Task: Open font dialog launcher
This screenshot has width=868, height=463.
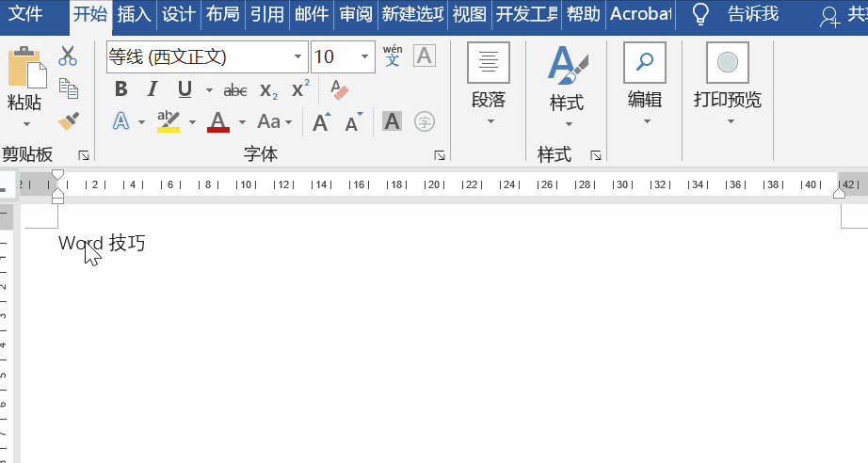Action: pyautogui.click(x=440, y=155)
